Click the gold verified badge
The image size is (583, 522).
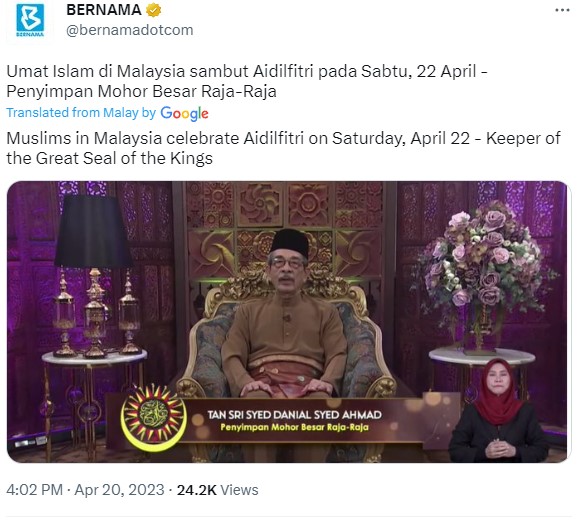pos(153,10)
